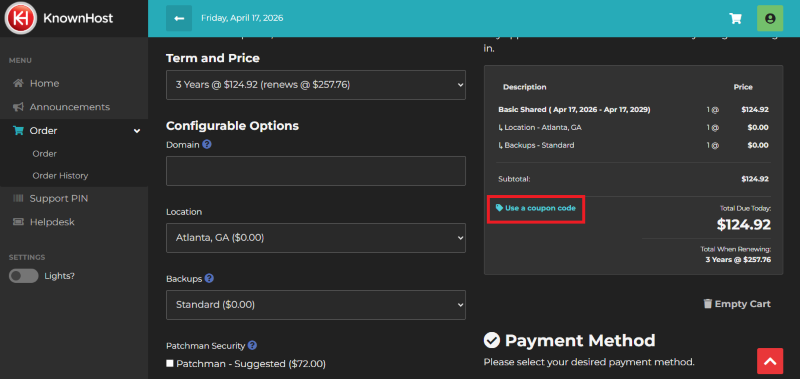Click the Payment Method heading
This screenshot has height=379, width=800.
pyautogui.click(x=580, y=340)
